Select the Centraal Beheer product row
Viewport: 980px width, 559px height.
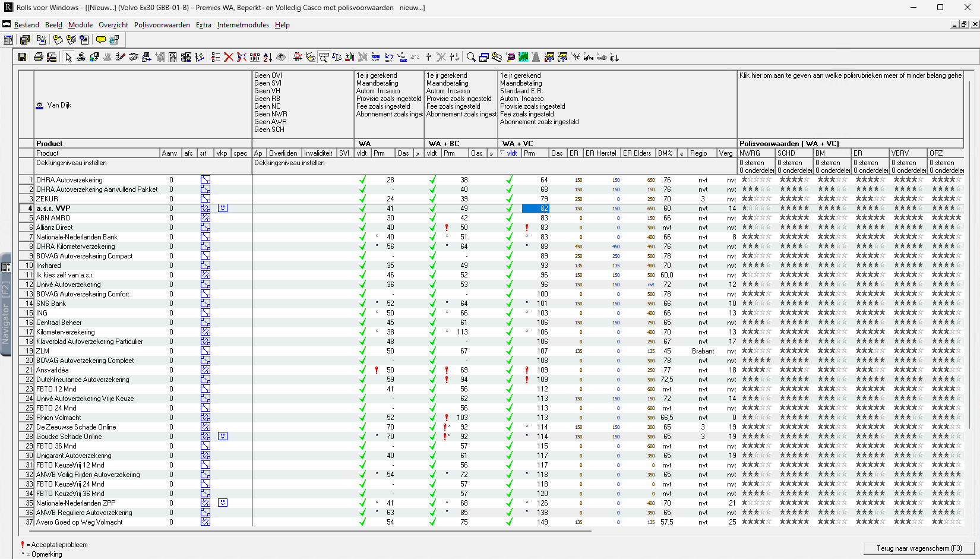[x=59, y=323]
